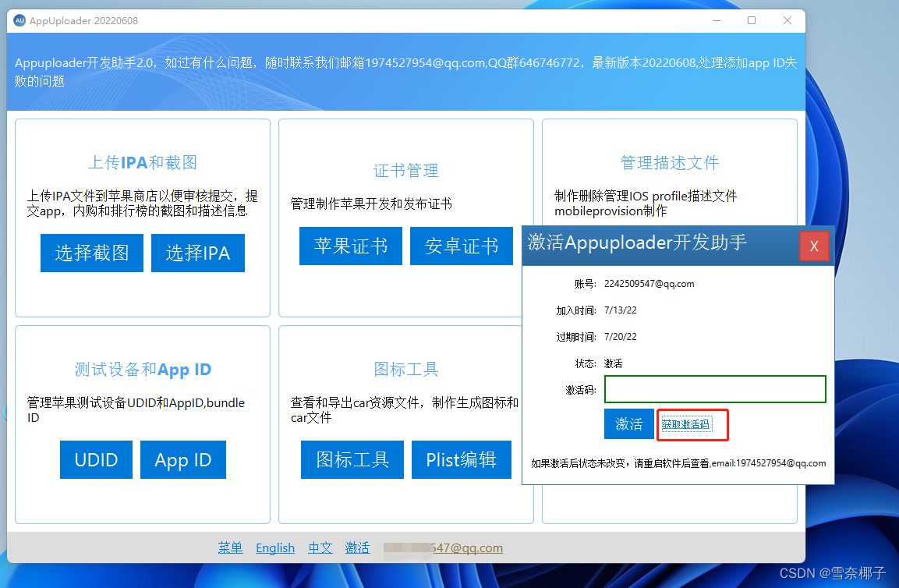Click the 选择IPA button
Image resolution: width=899 pixels, height=588 pixels.
point(198,253)
